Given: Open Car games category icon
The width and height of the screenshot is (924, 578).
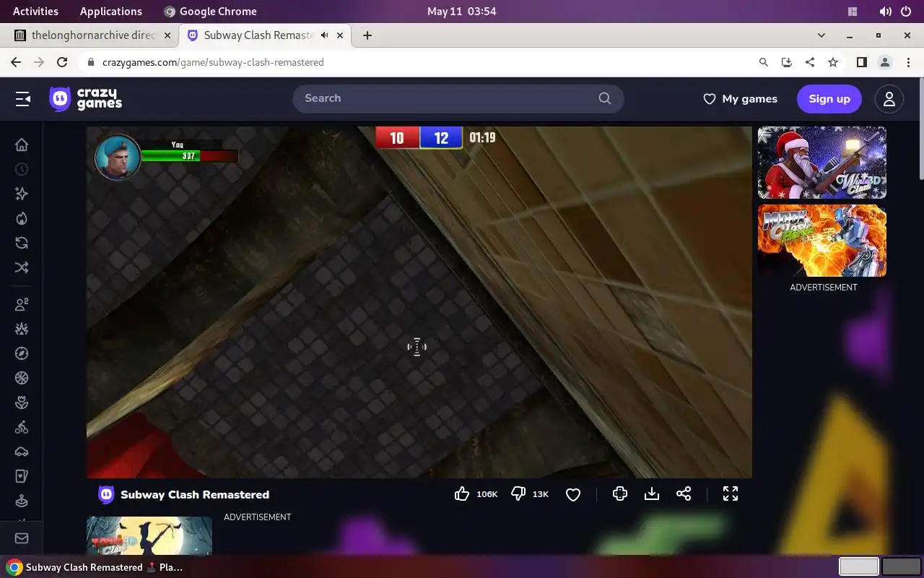Looking at the screenshot, I should [22, 452].
